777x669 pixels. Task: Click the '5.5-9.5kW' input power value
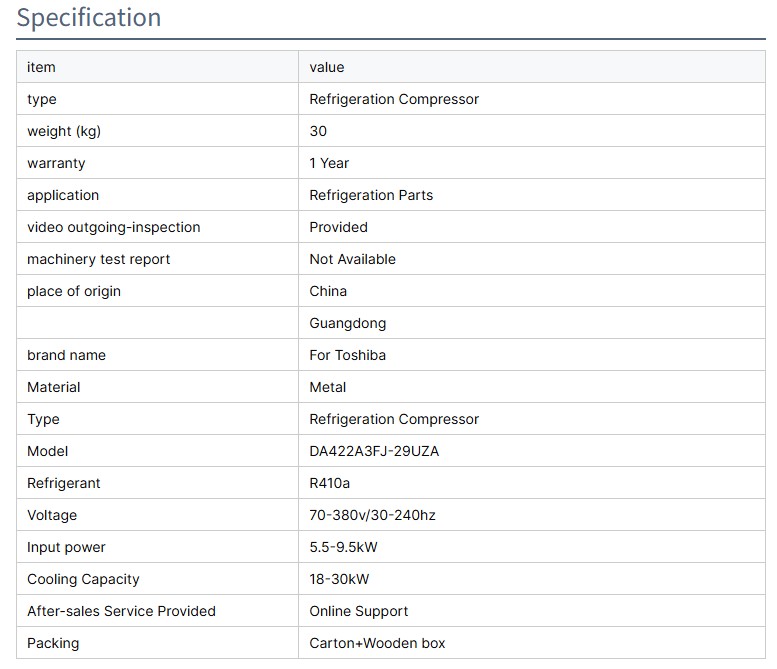point(343,547)
